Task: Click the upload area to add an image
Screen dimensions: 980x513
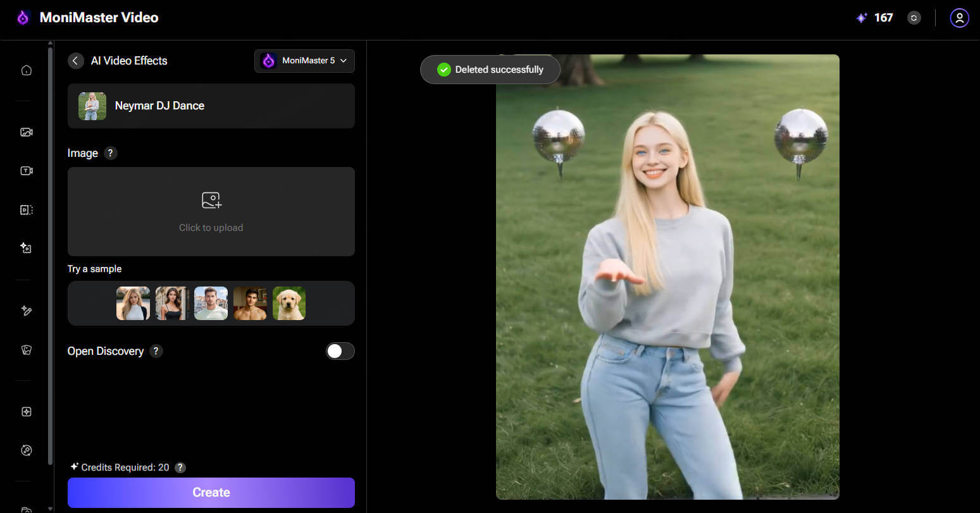Action: 211,211
